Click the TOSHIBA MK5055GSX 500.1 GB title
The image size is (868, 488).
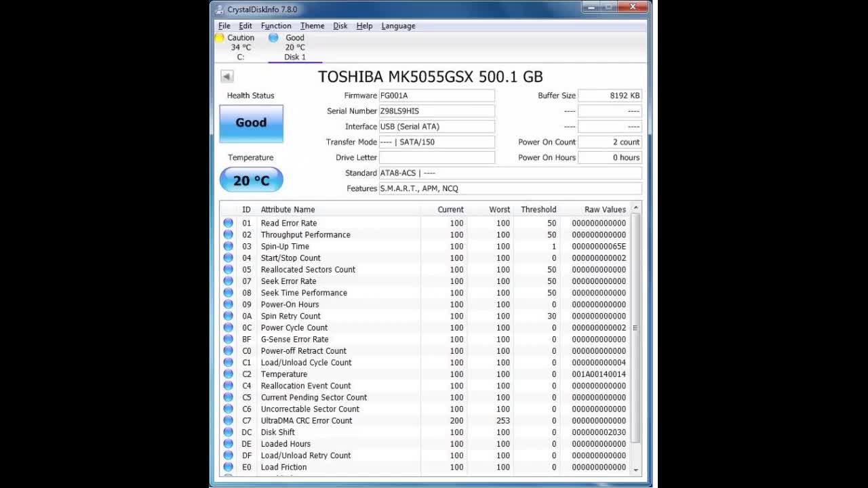click(x=431, y=77)
